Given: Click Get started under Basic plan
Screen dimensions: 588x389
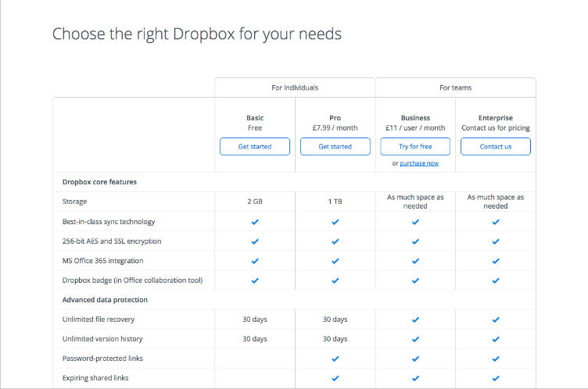Looking at the screenshot, I should coord(255,147).
